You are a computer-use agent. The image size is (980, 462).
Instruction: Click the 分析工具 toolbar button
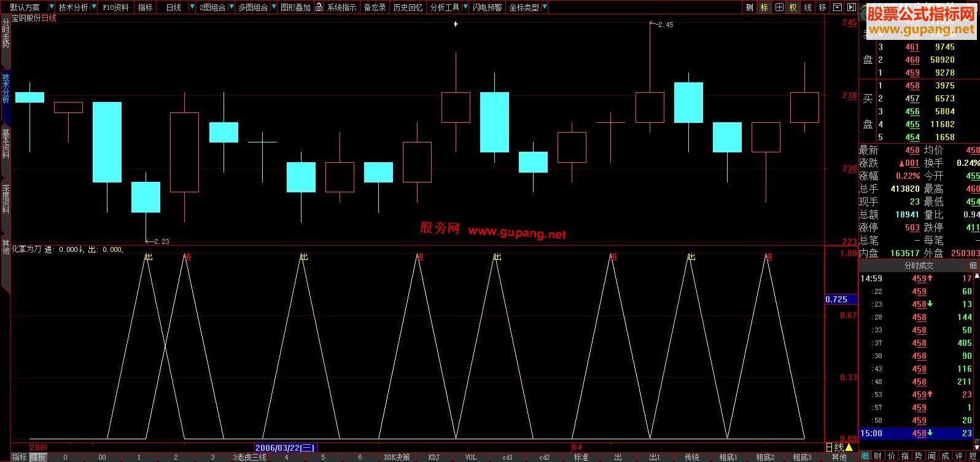click(445, 7)
